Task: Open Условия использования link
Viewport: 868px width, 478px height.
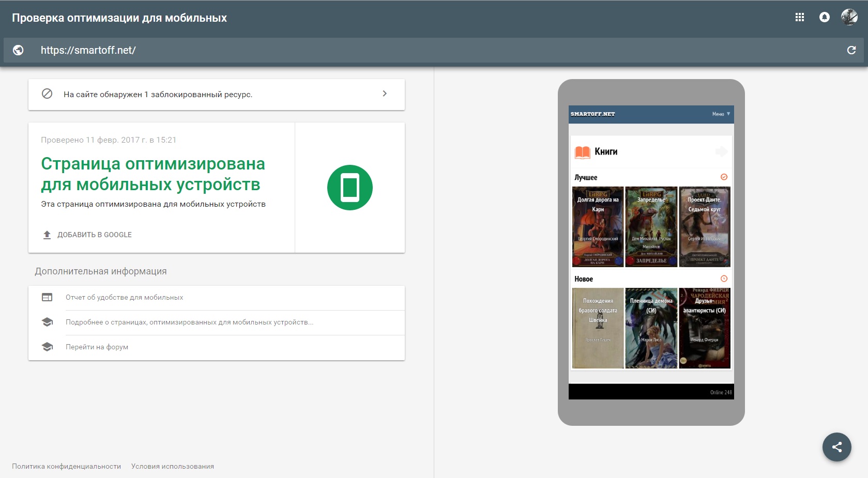Action: tap(172, 466)
